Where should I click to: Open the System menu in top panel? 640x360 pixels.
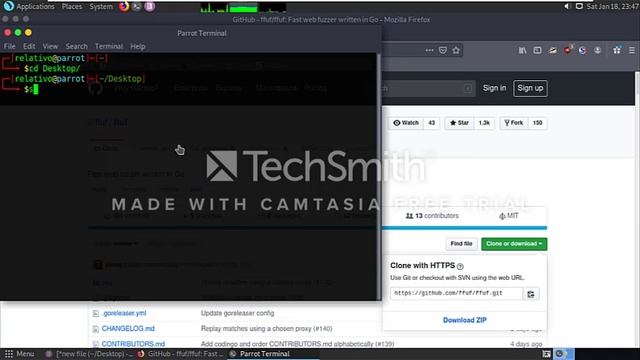(x=101, y=7)
